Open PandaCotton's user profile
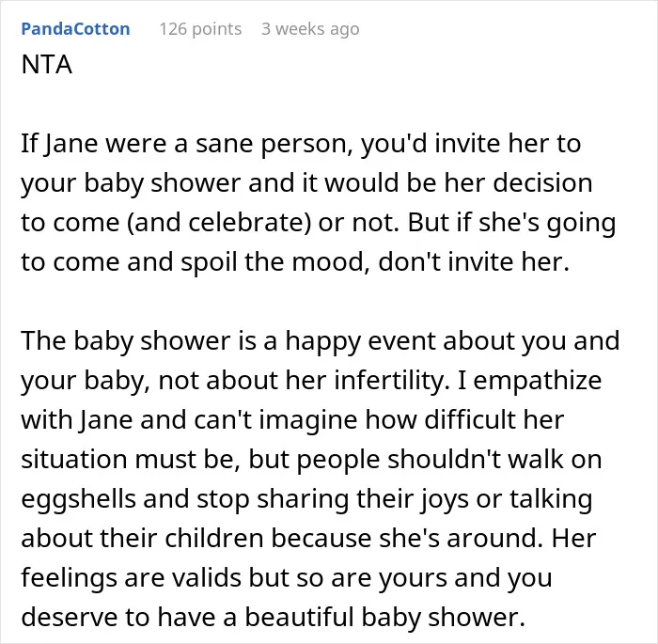 tap(75, 29)
